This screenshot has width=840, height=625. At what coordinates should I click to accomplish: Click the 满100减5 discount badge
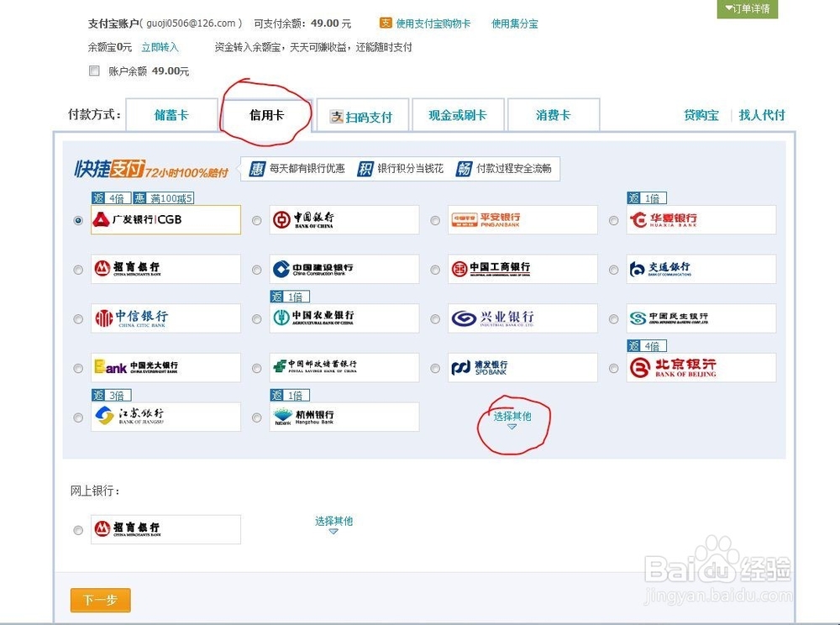coord(164,198)
